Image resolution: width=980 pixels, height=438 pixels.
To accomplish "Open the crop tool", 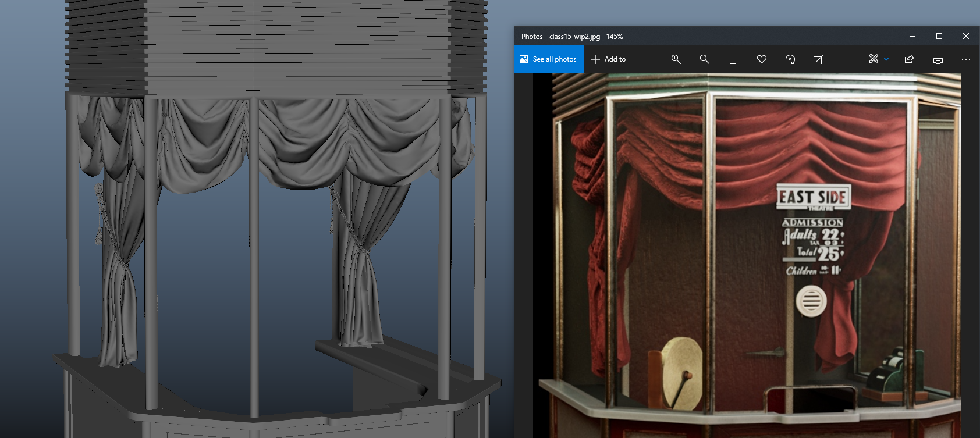I will [x=819, y=59].
